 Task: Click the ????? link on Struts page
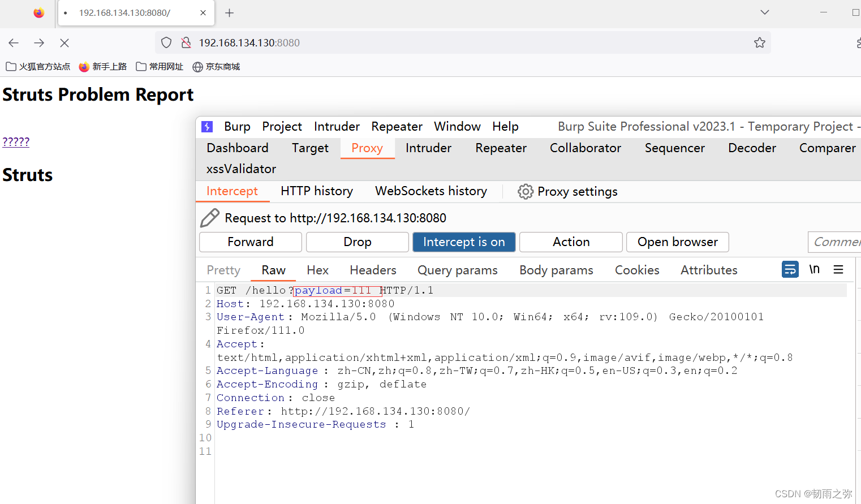click(x=16, y=141)
